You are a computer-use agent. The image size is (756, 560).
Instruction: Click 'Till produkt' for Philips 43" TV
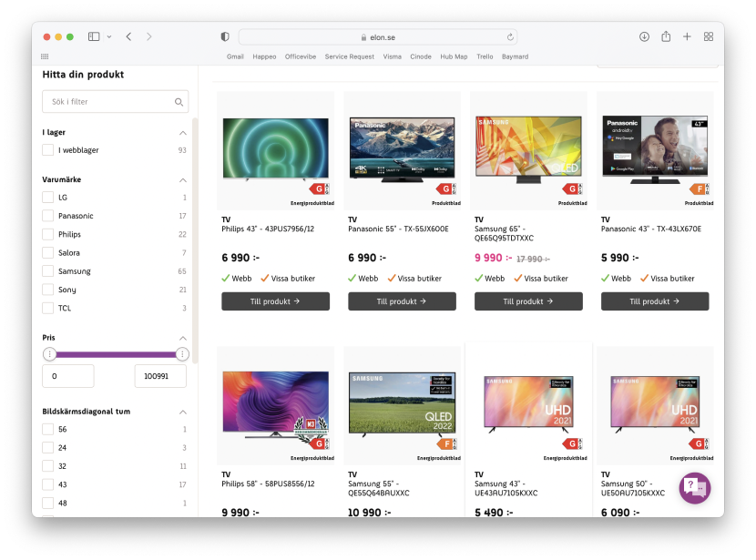pyautogui.click(x=275, y=301)
